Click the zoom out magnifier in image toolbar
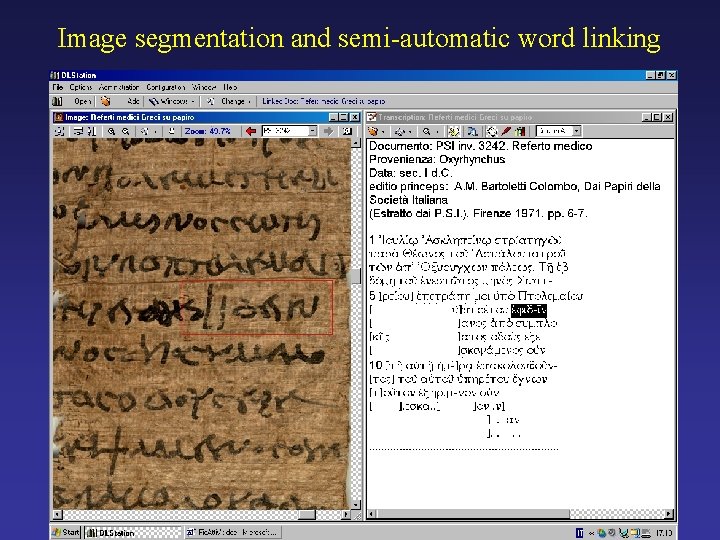 (x=125, y=131)
